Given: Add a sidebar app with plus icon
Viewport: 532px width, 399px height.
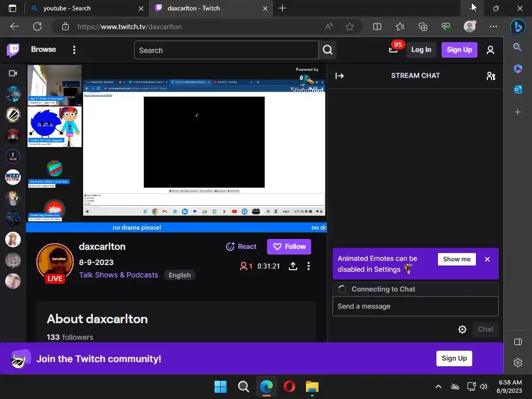Looking at the screenshot, I should click(518, 112).
